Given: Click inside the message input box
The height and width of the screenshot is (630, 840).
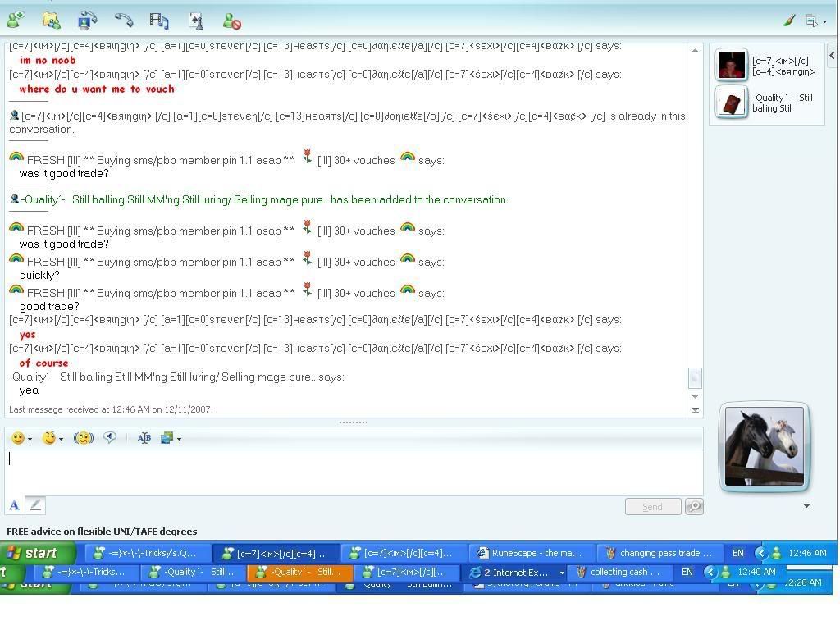Looking at the screenshot, I should [x=354, y=472].
